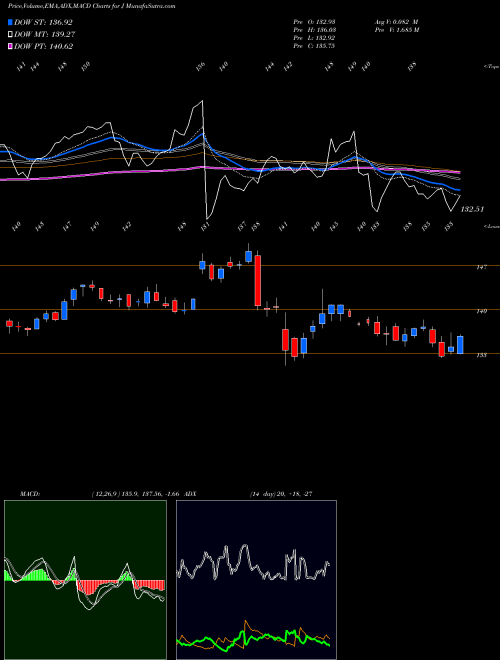The width and height of the screenshot is (500, 660).
Task: Click inside the dark blue ADX chart panel
Action: 256,580
